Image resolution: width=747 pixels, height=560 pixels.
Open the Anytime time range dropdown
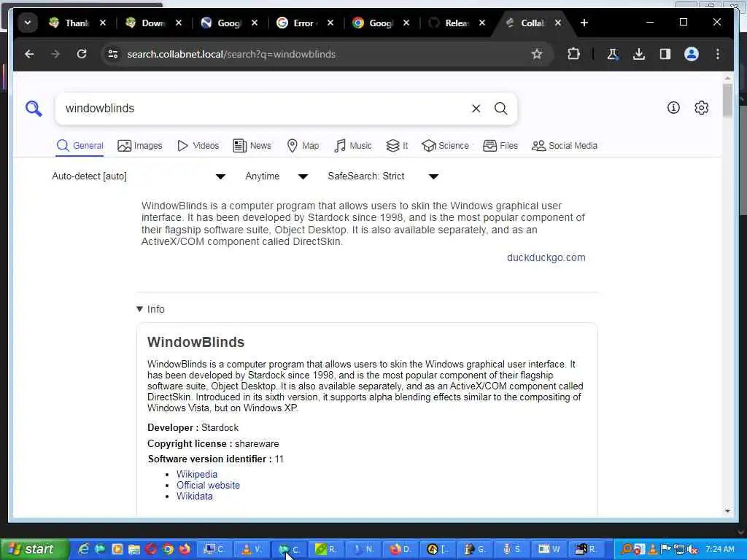[276, 176]
